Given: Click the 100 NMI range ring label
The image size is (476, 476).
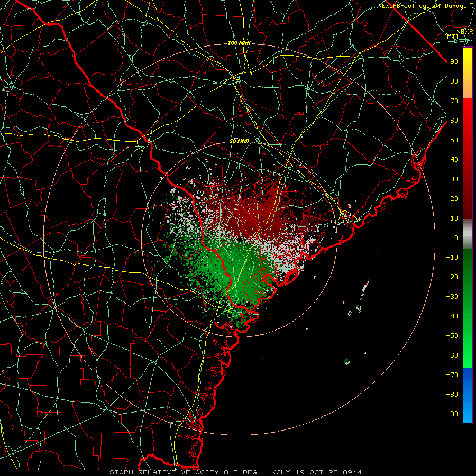Looking at the screenshot, I should point(239,43).
